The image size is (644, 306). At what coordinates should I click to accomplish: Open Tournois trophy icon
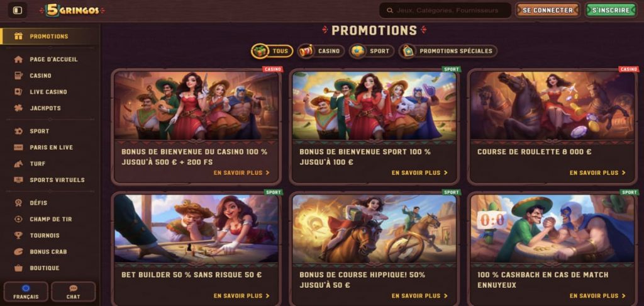point(18,235)
